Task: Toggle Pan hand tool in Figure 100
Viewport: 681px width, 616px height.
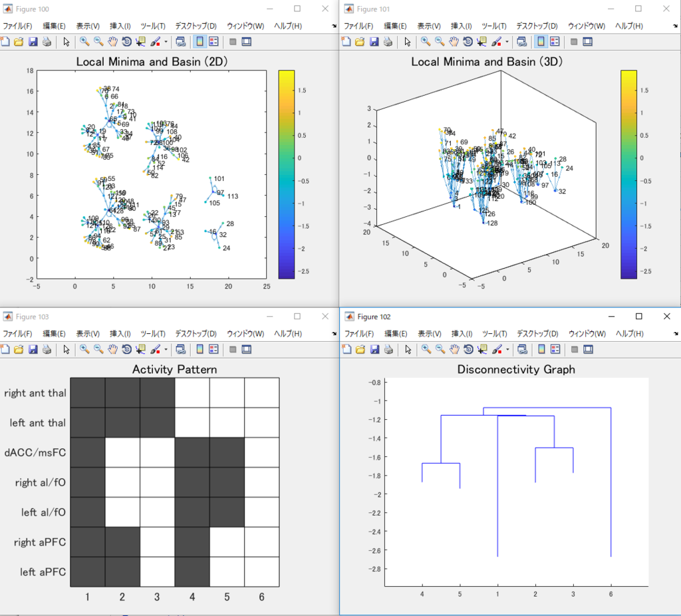Action: coord(112,42)
